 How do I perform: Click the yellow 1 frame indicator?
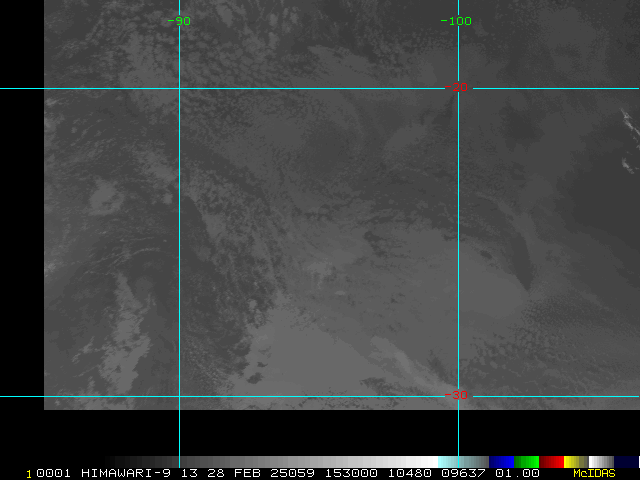click(29, 474)
